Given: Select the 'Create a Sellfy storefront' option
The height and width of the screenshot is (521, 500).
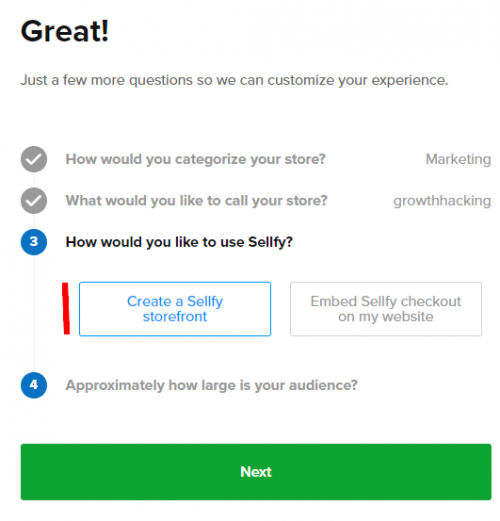Looking at the screenshot, I should pos(175,309).
